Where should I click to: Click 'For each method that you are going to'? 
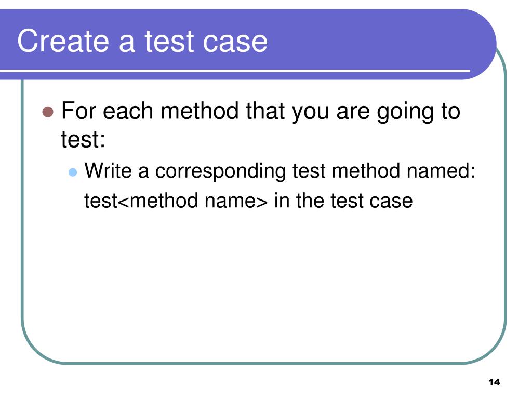pyautogui.click(x=261, y=111)
